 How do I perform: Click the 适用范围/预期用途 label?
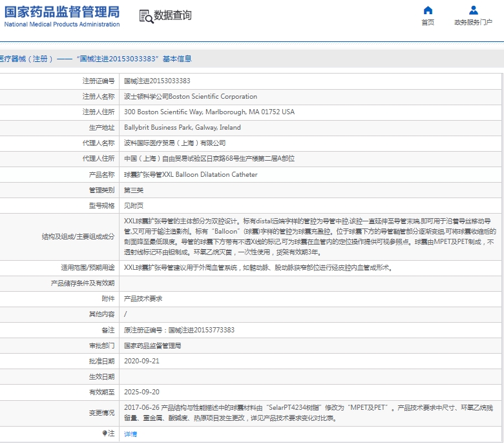(x=88, y=267)
